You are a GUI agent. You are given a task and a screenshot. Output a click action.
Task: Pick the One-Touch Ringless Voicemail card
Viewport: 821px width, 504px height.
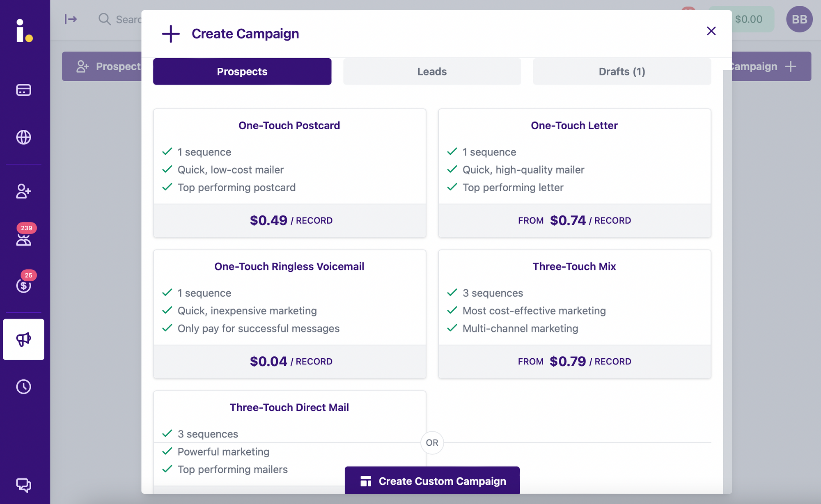(289, 314)
